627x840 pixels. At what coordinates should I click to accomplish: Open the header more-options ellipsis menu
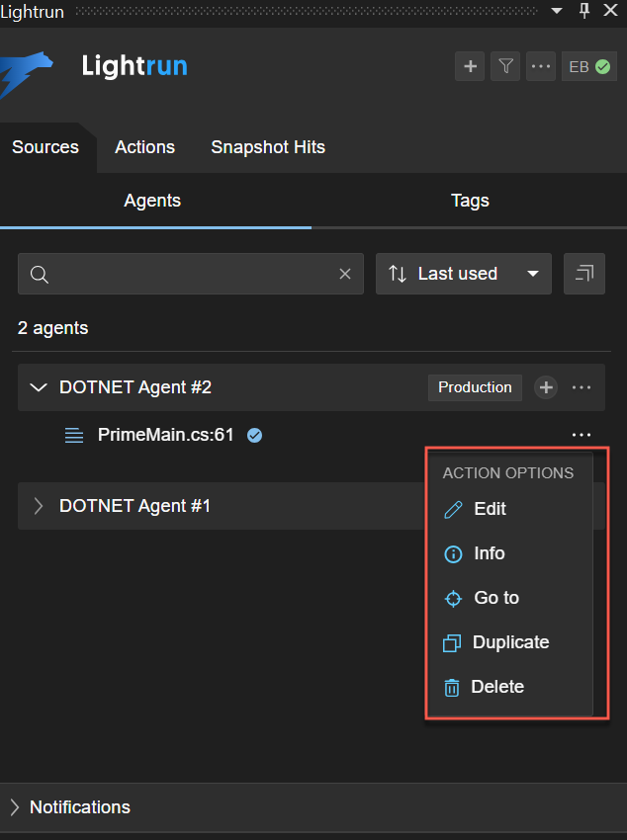(540, 66)
